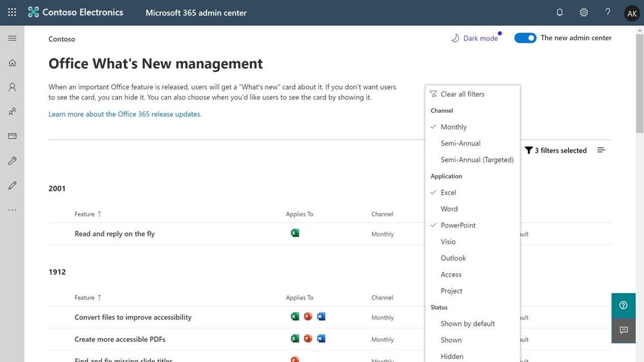Click PowerPoint icon in Convert files row
The height and width of the screenshot is (362, 644).
(308, 316)
